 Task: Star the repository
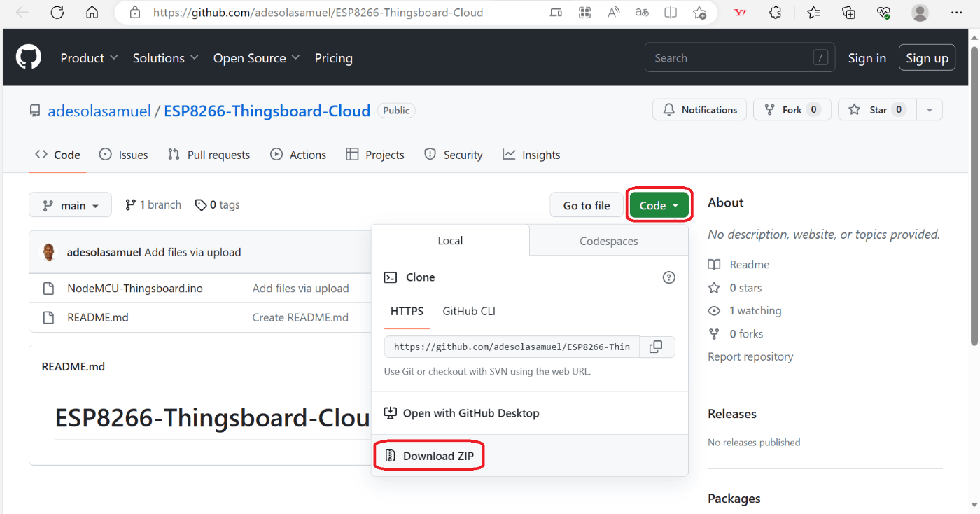877,110
